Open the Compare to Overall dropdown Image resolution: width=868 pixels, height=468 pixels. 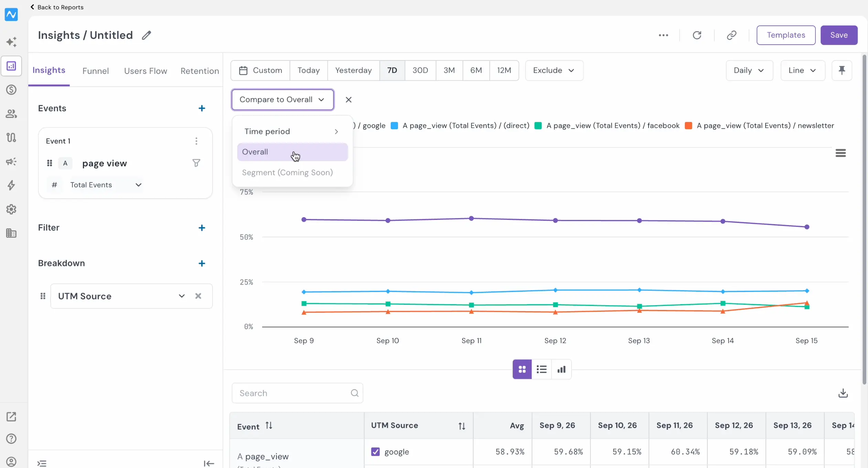pos(283,100)
